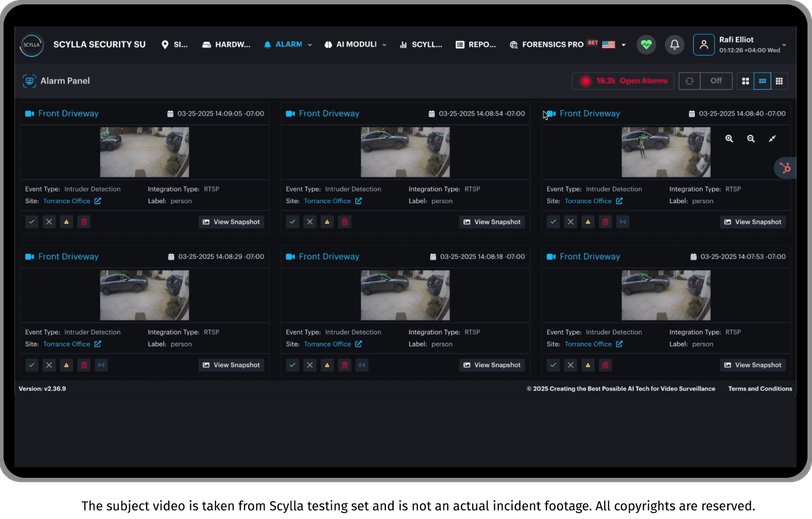The height and width of the screenshot is (519, 812).
Task: Delete the 14:09:05 alarm using the trash icon
Action: 84,222
